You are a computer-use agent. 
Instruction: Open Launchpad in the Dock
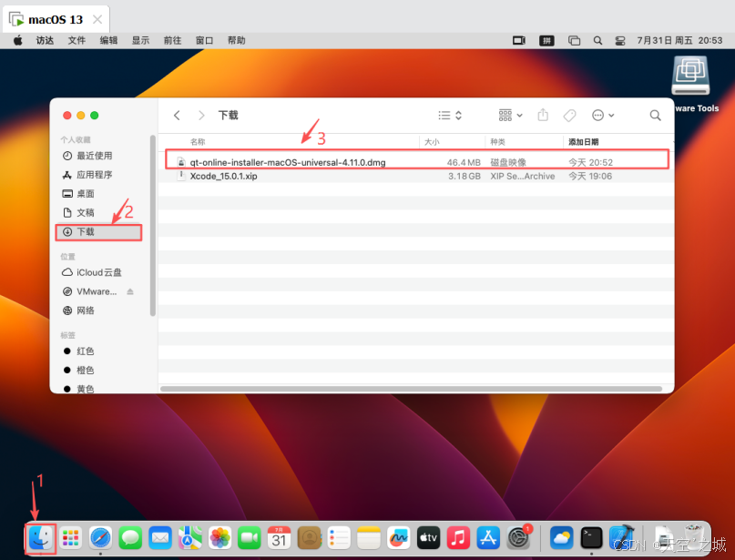[x=71, y=538]
